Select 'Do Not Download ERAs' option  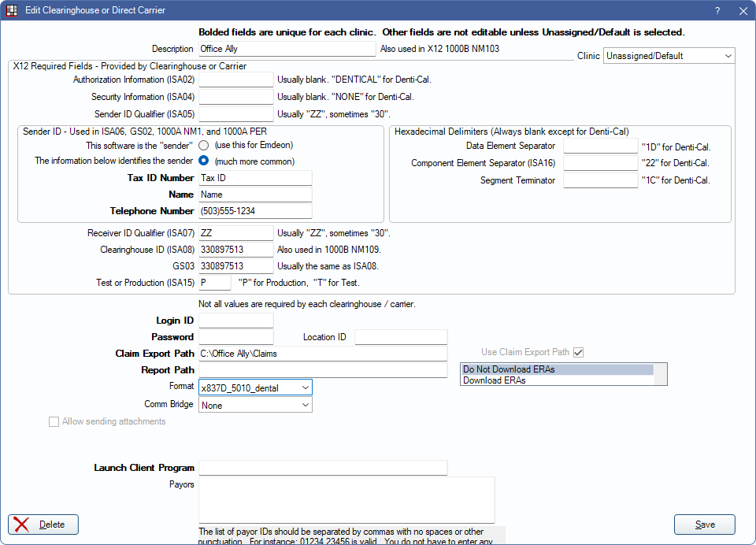(x=556, y=369)
